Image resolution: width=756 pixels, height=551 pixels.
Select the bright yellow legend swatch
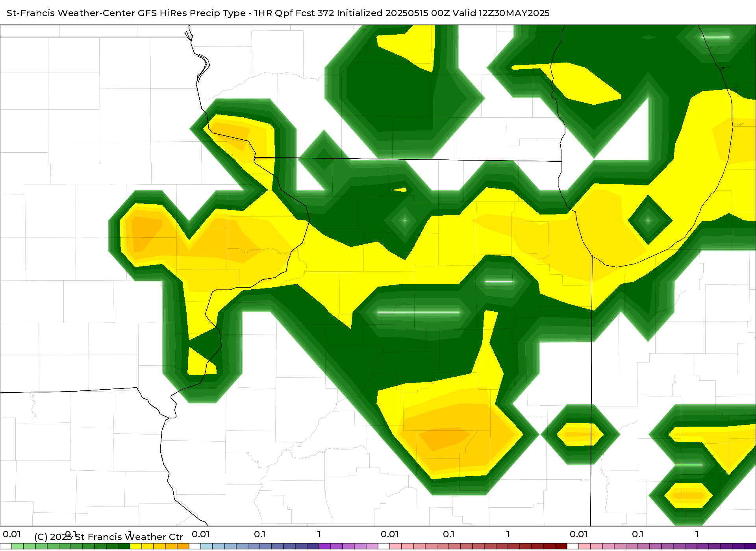point(136,546)
